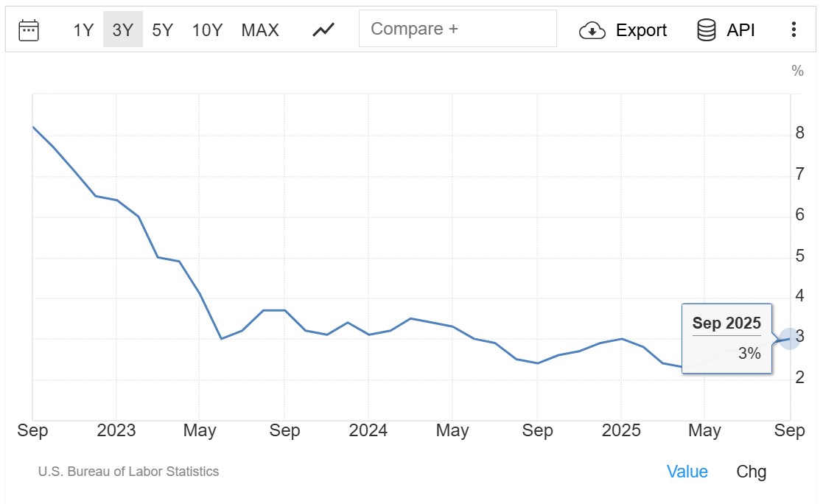Click the 2024 x-axis label

368,431
